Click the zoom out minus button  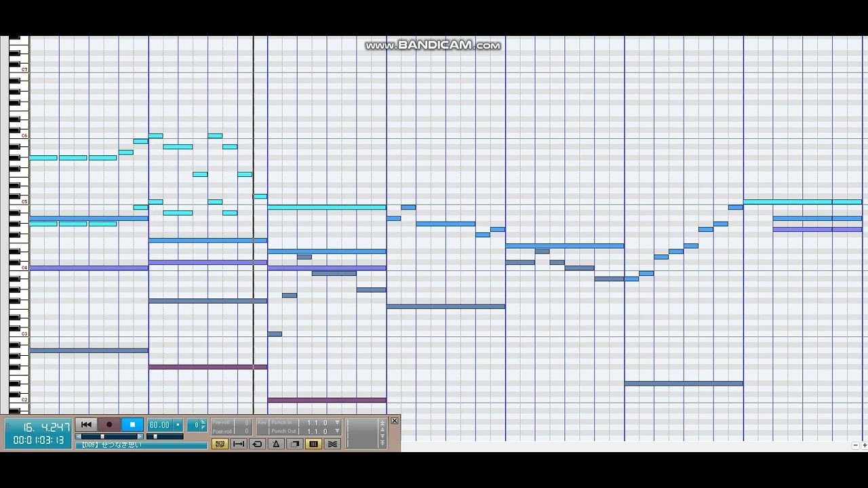pyautogui.click(x=855, y=445)
